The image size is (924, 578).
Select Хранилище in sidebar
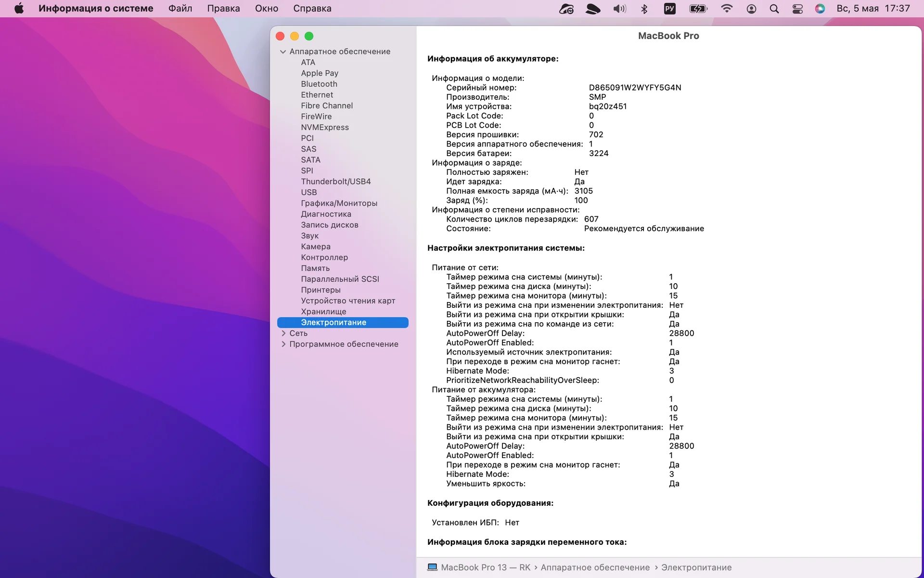point(323,312)
